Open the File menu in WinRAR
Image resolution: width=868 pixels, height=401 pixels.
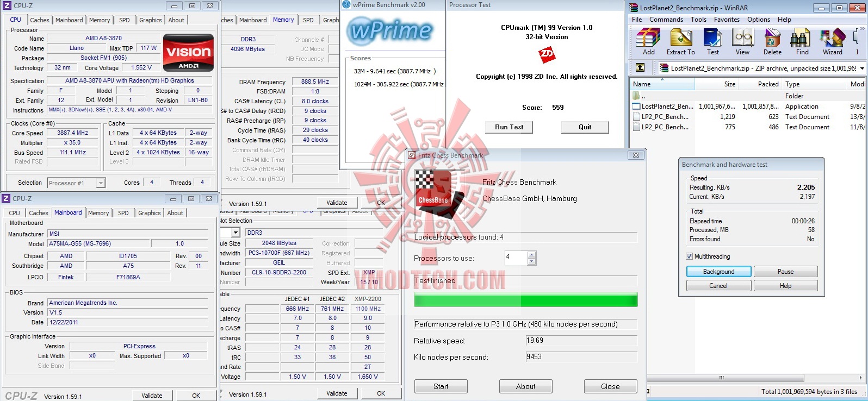pos(637,20)
